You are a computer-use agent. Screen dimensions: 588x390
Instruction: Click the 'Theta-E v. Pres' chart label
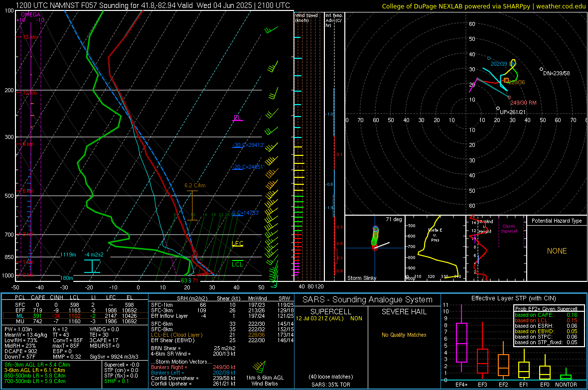[435, 235]
